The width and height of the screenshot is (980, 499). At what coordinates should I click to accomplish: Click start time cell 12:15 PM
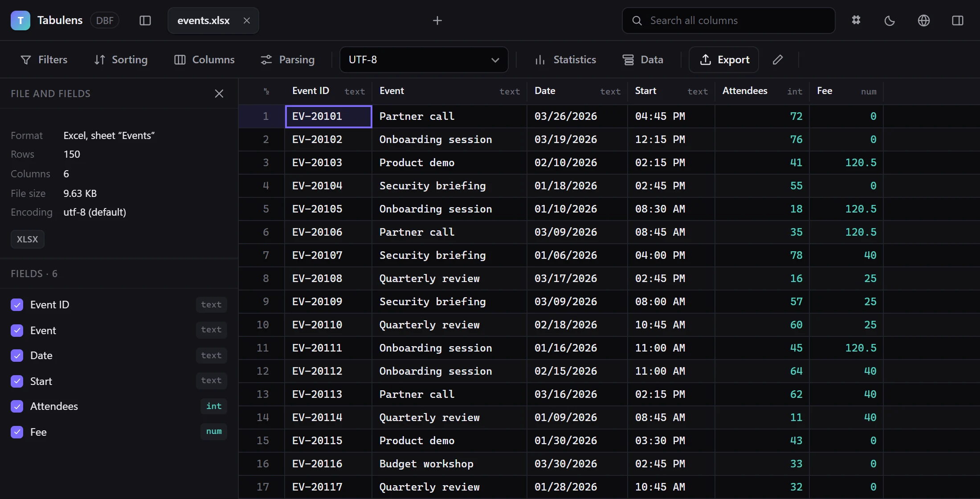coord(671,139)
